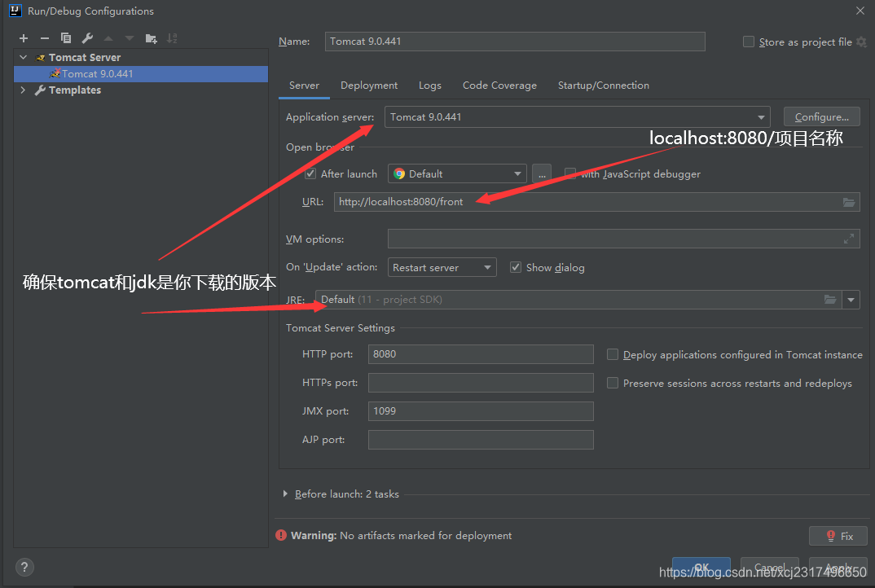
Task: Click the ellipsis browser settings button
Action: (x=542, y=174)
